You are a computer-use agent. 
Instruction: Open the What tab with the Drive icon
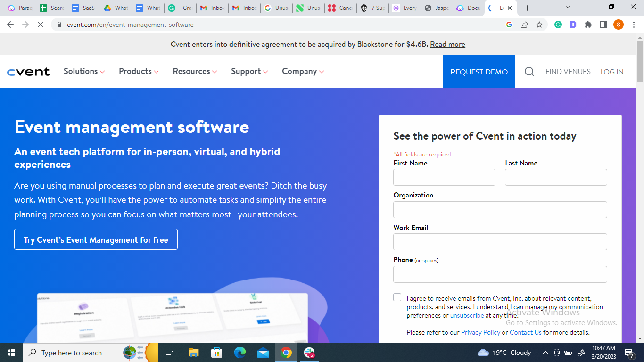click(x=116, y=8)
